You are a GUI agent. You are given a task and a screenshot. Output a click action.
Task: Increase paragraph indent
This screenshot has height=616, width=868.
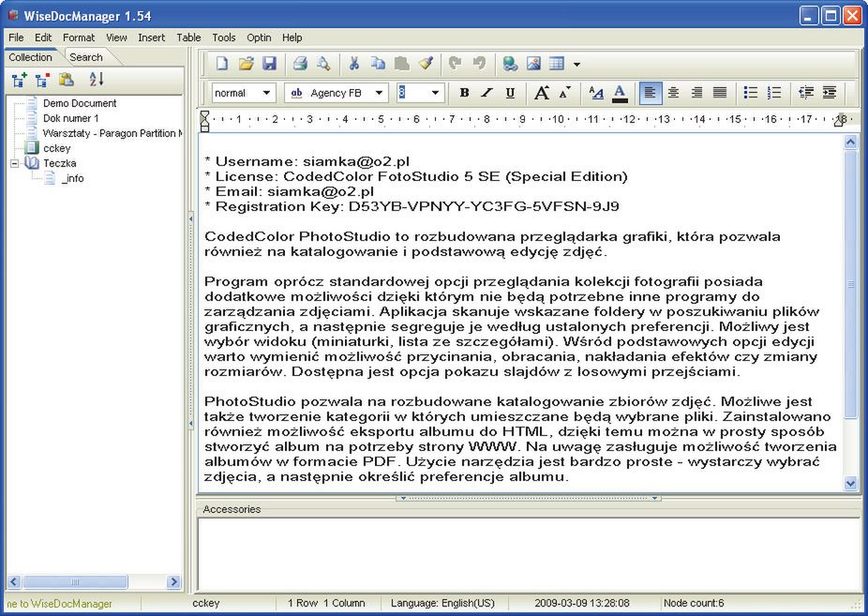click(830, 93)
